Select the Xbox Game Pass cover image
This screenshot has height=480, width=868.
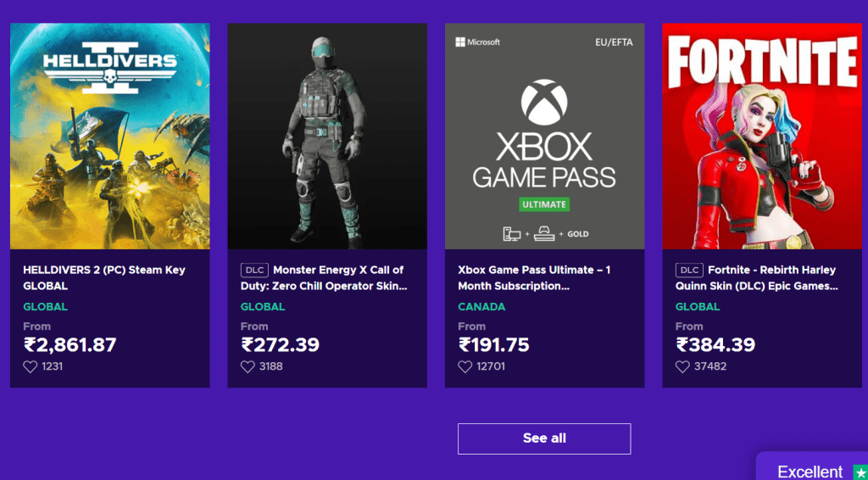(x=544, y=136)
